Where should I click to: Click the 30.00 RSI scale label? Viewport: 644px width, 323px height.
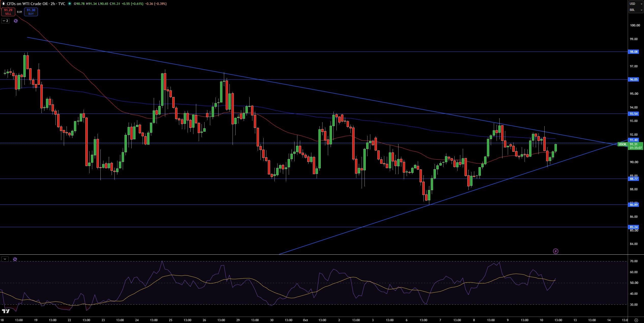click(x=634, y=305)
